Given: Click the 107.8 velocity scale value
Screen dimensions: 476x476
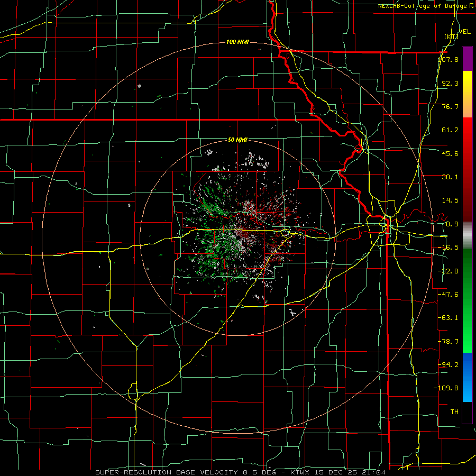Looking at the screenshot, I should [x=448, y=59].
